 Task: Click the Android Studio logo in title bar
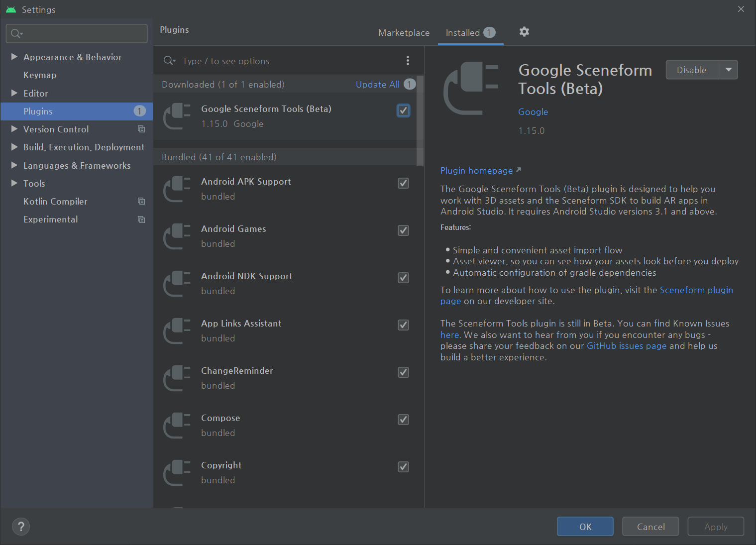11,9
